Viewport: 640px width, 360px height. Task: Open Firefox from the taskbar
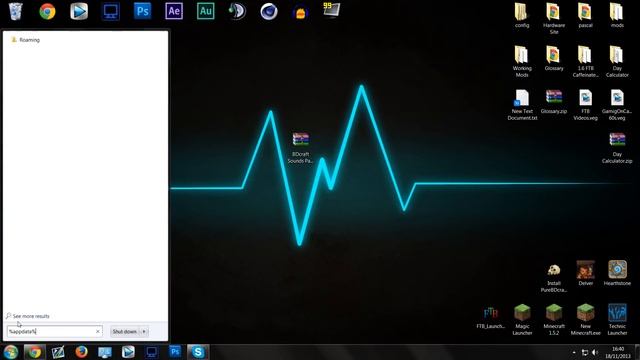81,352
